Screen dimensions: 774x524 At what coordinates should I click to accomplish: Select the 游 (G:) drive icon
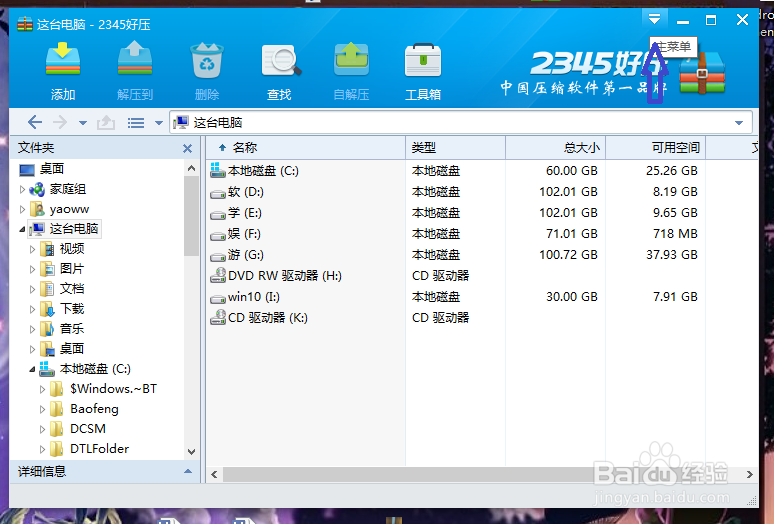point(218,257)
